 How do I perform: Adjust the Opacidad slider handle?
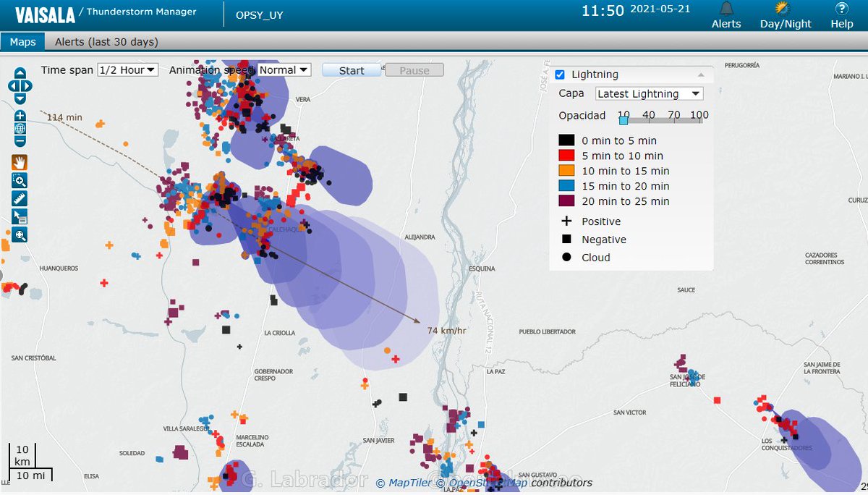click(624, 121)
